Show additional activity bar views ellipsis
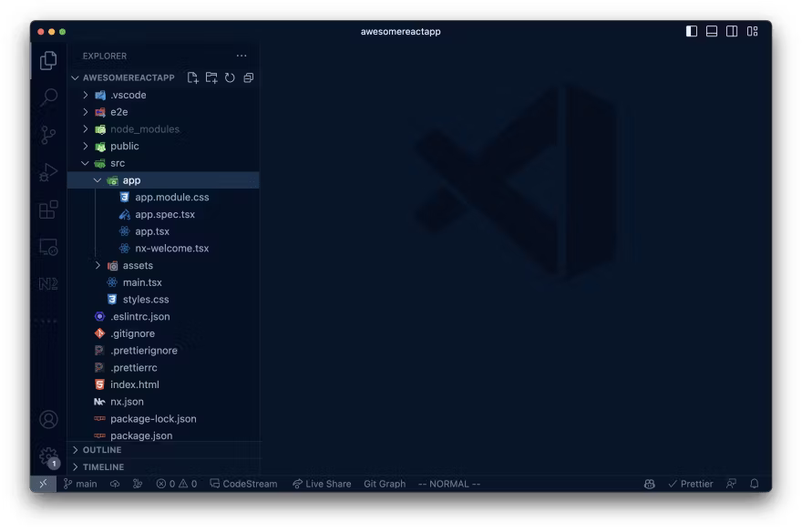The height and width of the screenshot is (532, 802). 48,322
